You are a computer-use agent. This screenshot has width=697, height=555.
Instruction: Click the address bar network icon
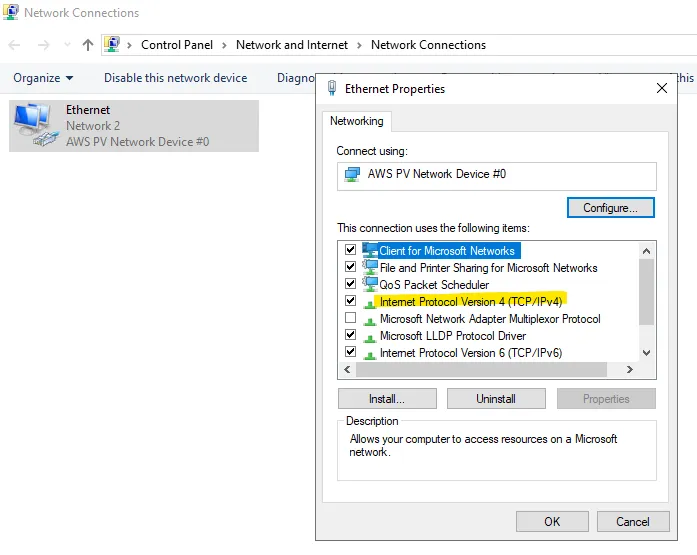[112, 44]
